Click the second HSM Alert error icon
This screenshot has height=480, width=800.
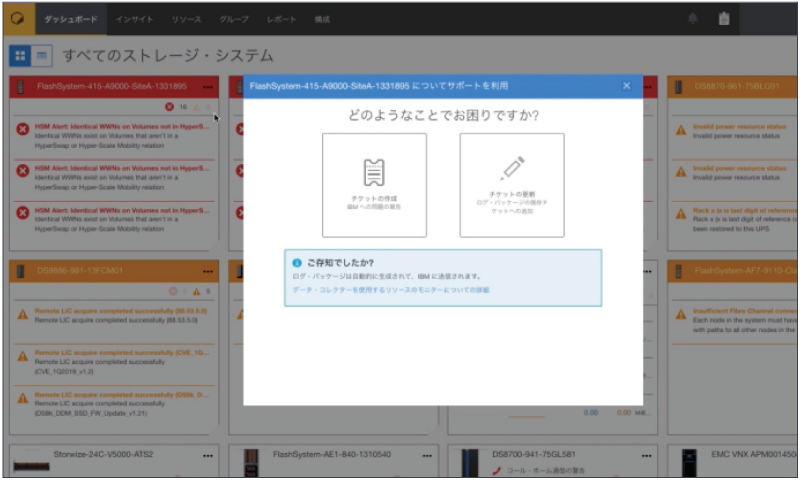22,171
